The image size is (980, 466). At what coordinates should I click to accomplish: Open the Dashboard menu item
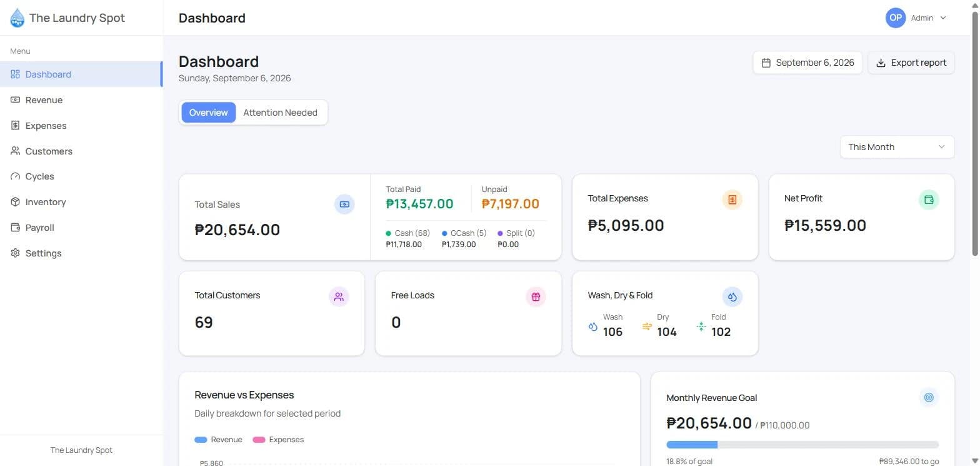coord(81,74)
